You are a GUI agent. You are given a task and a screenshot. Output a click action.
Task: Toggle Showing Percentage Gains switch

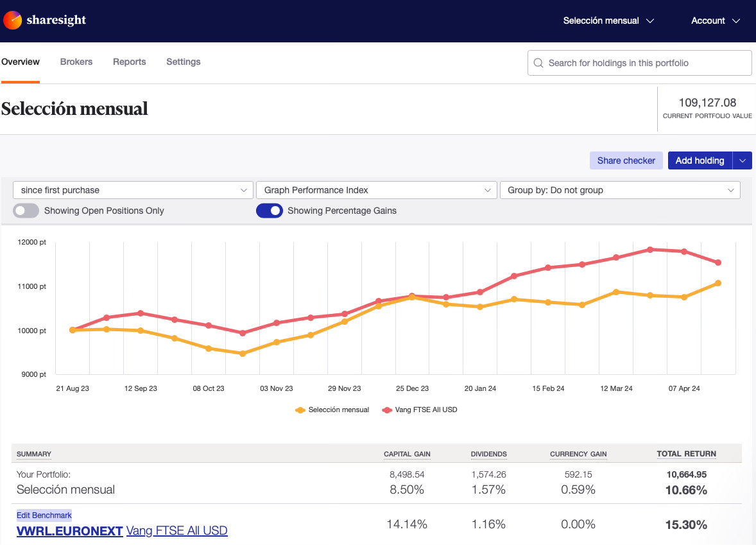270,211
